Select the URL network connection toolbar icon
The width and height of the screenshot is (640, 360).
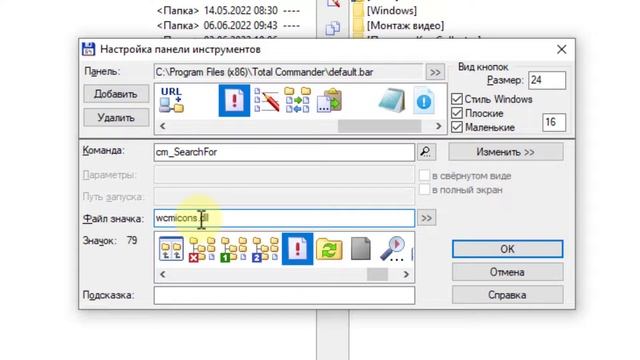[x=171, y=100]
